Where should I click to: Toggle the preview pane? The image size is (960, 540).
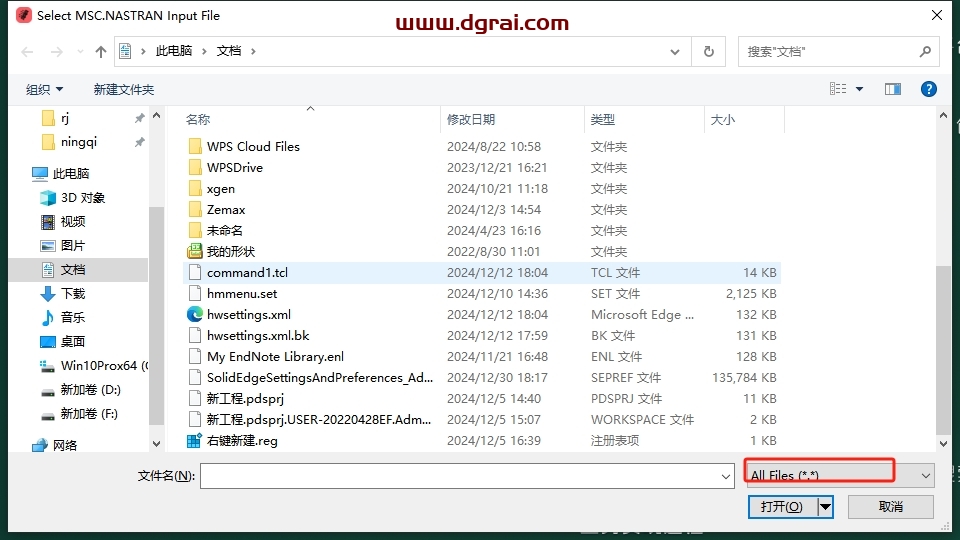tap(893, 89)
